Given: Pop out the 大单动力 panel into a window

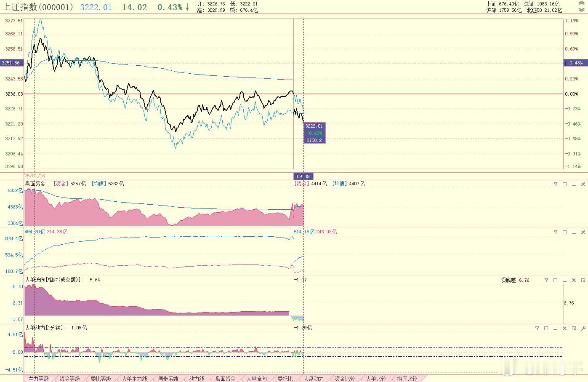Looking at the screenshot, I should click(574, 329).
